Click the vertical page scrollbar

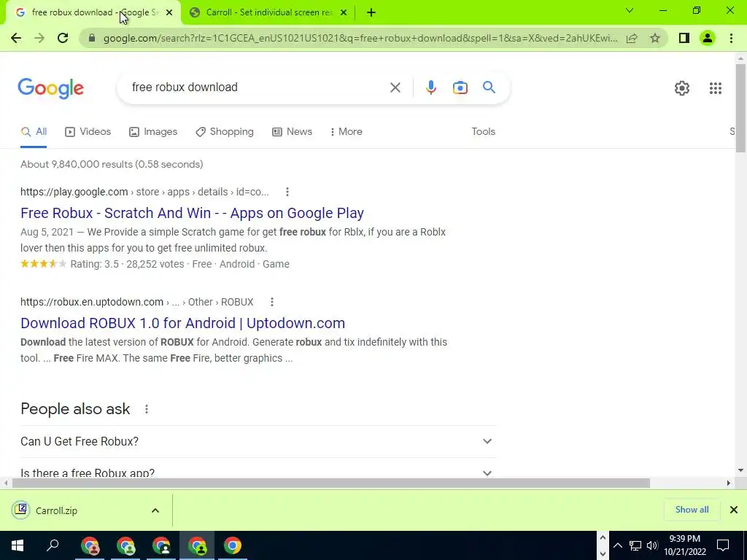[x=740, y=109]
